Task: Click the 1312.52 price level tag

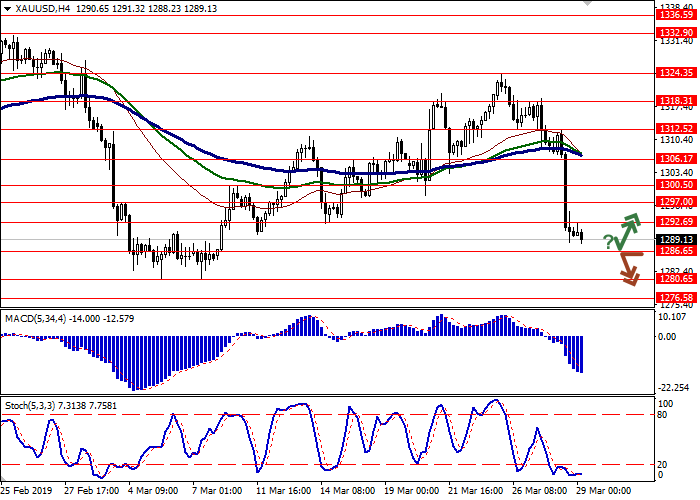Action: pos(676,129)
